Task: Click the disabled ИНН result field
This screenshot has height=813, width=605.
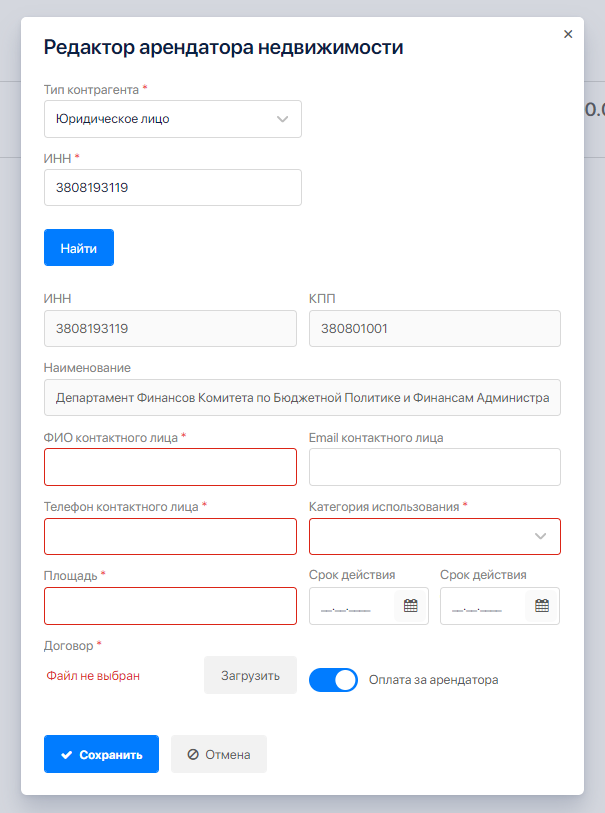Action: coord(171,328)
